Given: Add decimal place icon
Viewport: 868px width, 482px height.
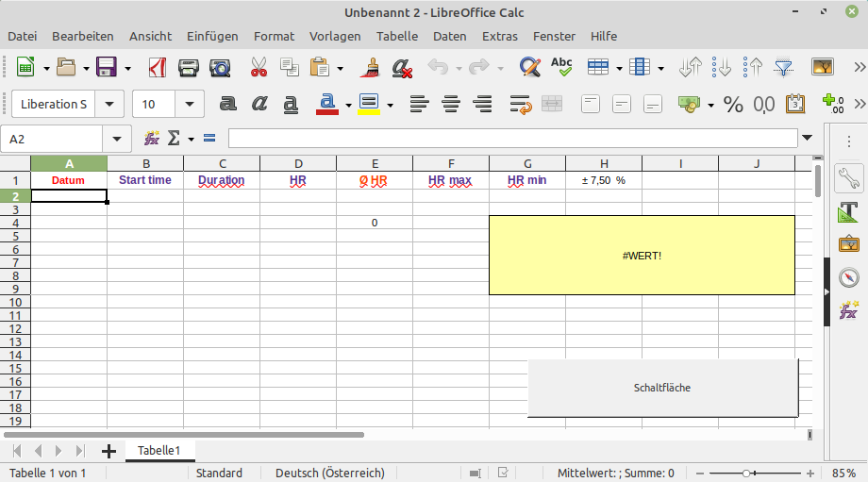Looking at the screenshot, I should [x=833, y=104].
